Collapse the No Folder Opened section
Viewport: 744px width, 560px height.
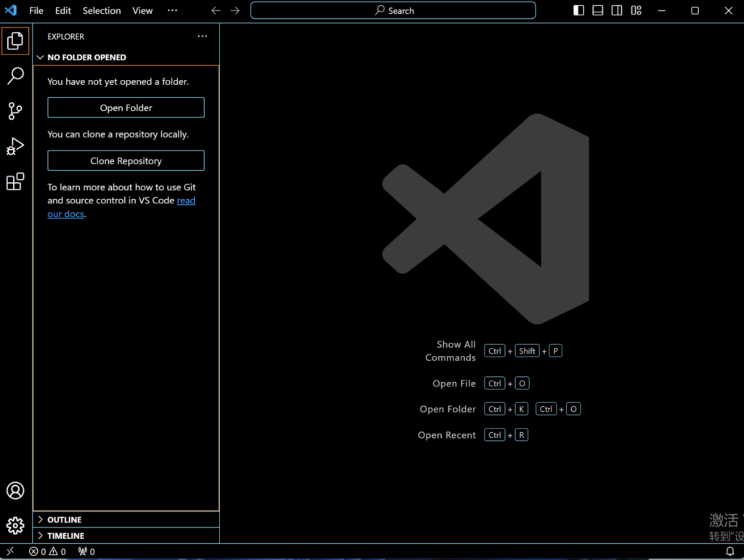tap(126, 57)
